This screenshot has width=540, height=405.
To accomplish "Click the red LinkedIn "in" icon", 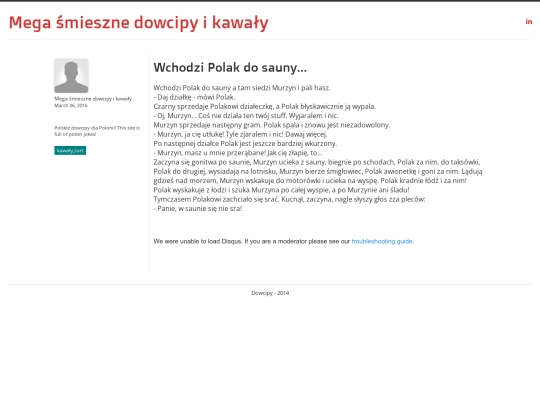I will point(529,21).
